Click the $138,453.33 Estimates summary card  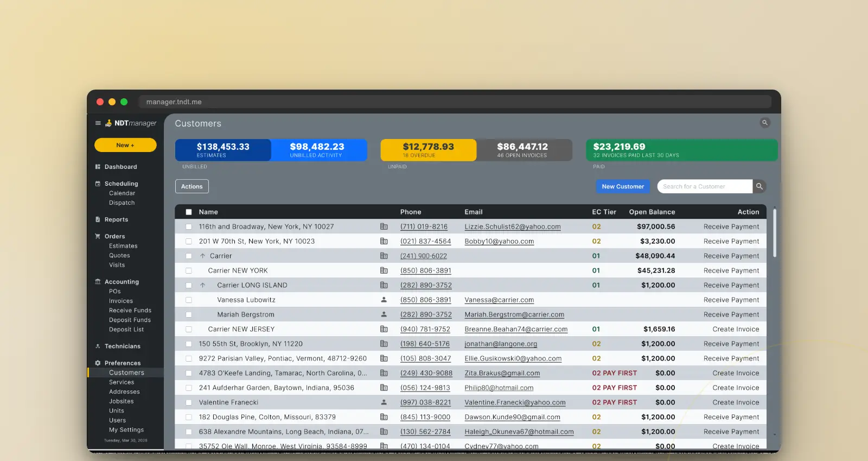[223, 150]
